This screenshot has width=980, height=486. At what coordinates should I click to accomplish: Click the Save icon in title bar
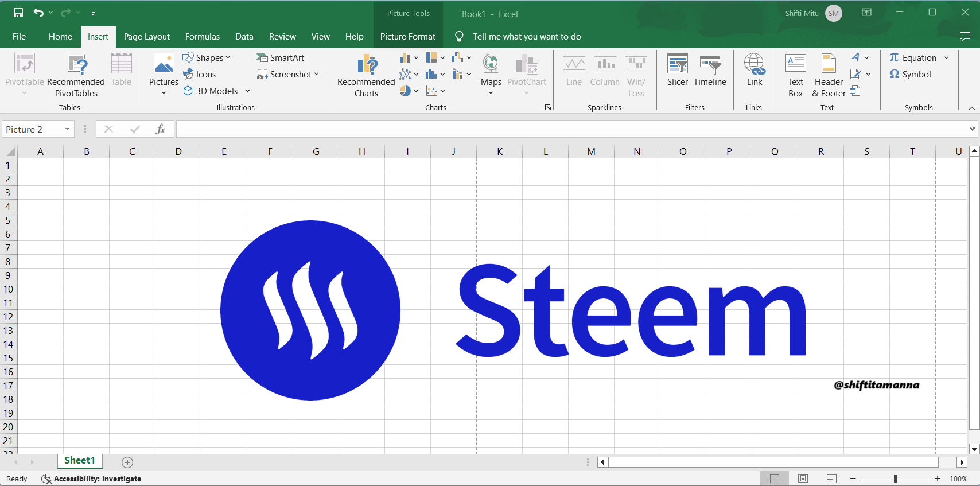18,13
